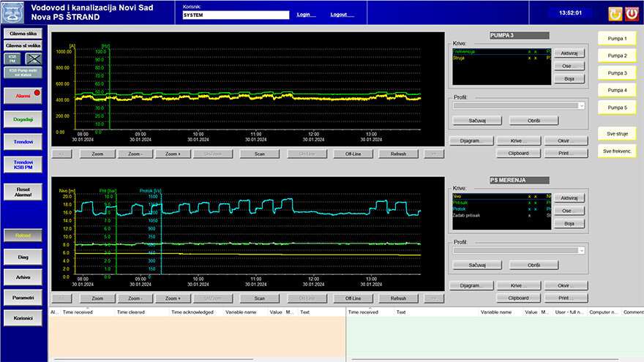Click Aktiviraj beside PUMPA 3 Krive list
Image resolution: width=644 pixels, height=362 pixels.
click(569, 53)
